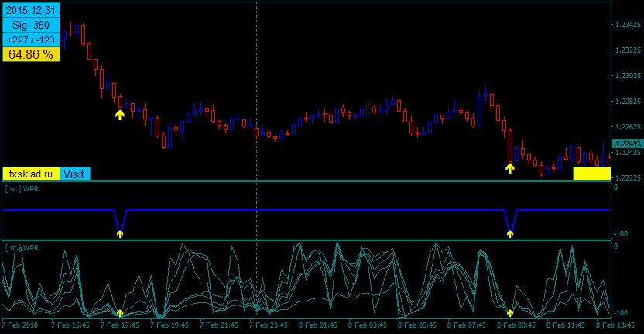Select the upper [ sc ] WPR indicator label
This screenshot has height=334, width=644.
(22, 188)
